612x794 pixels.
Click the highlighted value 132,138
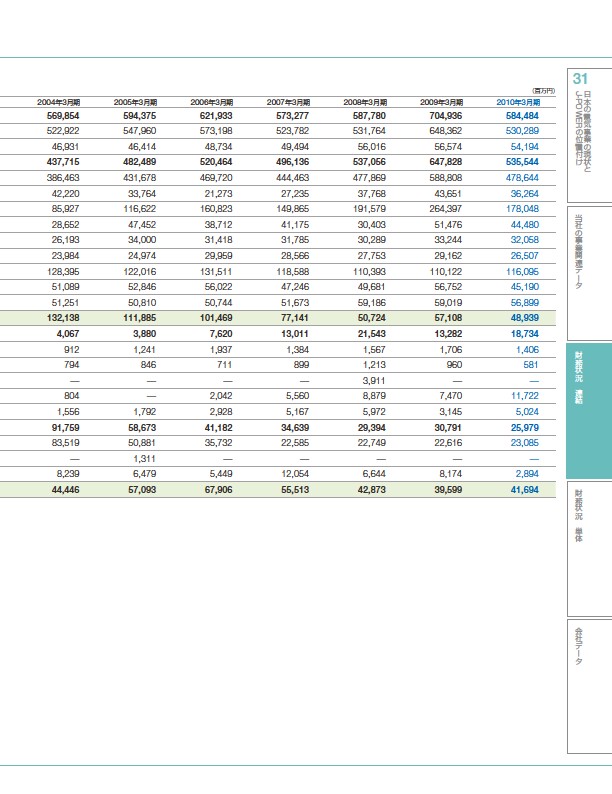63,318
